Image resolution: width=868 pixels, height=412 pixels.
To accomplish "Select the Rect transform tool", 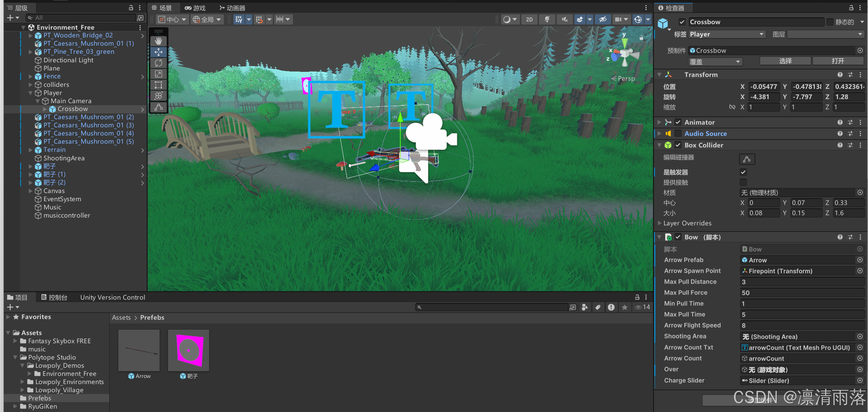I will click(159, 85).
